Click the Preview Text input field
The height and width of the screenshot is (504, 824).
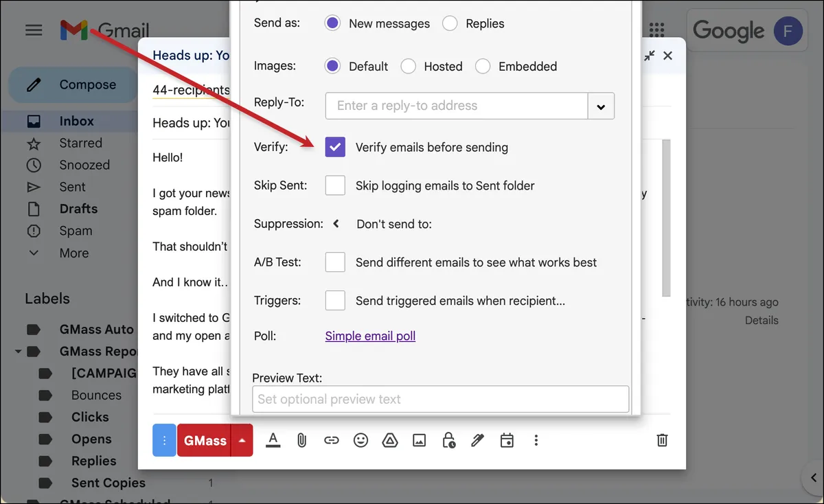[441, 399]
